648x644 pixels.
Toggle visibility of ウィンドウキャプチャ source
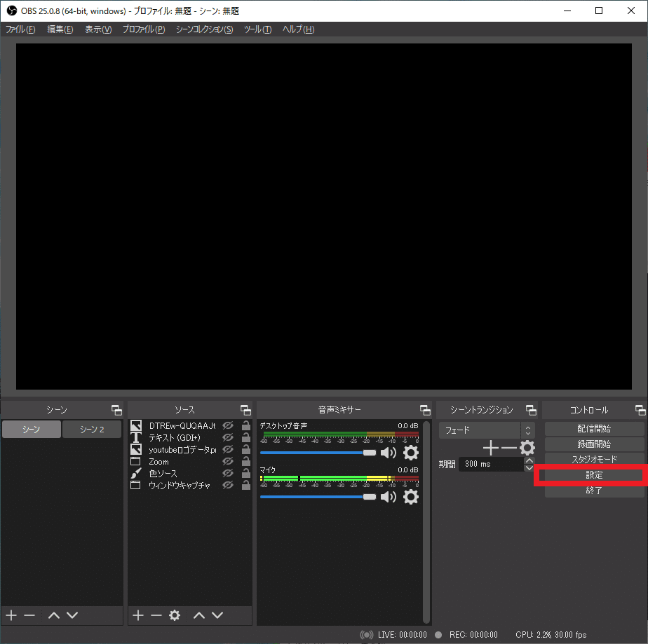tap(228, 485)
